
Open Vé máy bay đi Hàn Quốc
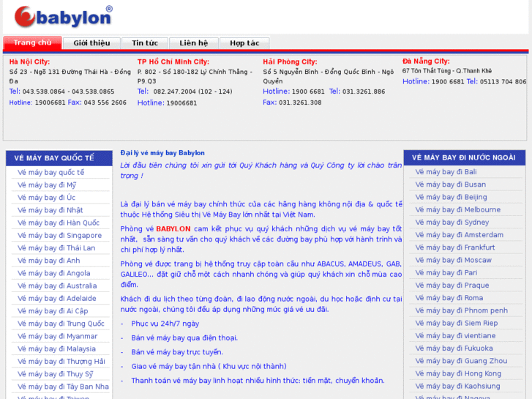point(59,223)
